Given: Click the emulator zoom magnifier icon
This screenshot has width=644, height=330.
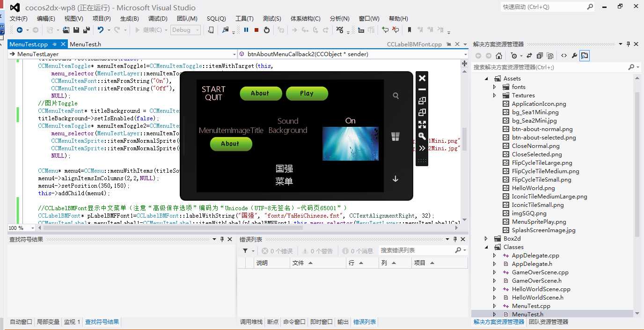Looking at the screenshot, I should tap(422, 136).
